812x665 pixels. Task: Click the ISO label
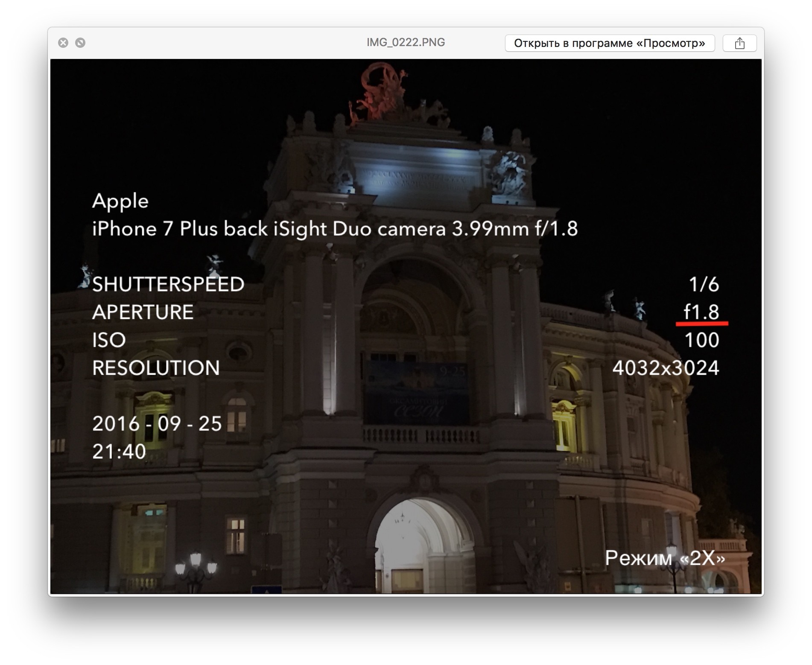(x=109, y=340)
